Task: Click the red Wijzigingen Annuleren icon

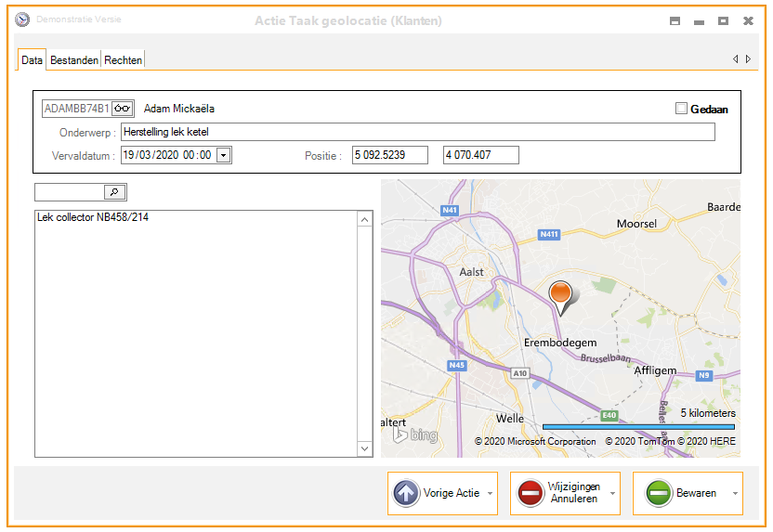Action: tap(531, 493)
